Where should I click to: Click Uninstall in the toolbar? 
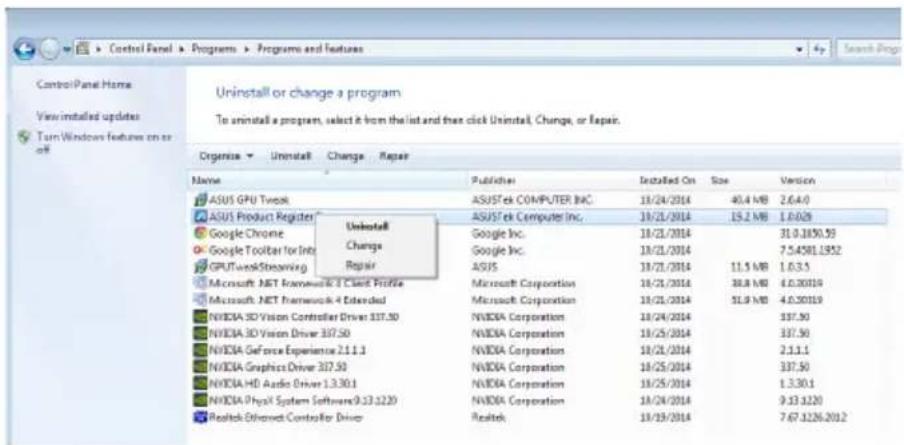(291, 156)
